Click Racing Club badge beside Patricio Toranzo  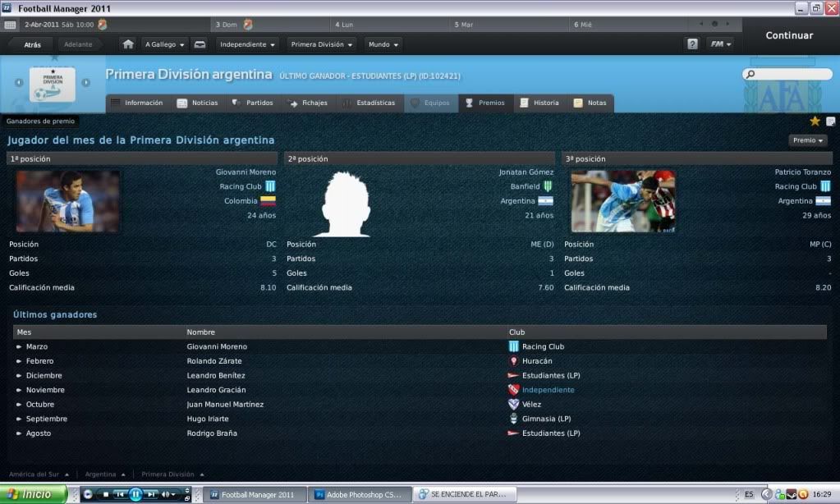pos(825,186)
